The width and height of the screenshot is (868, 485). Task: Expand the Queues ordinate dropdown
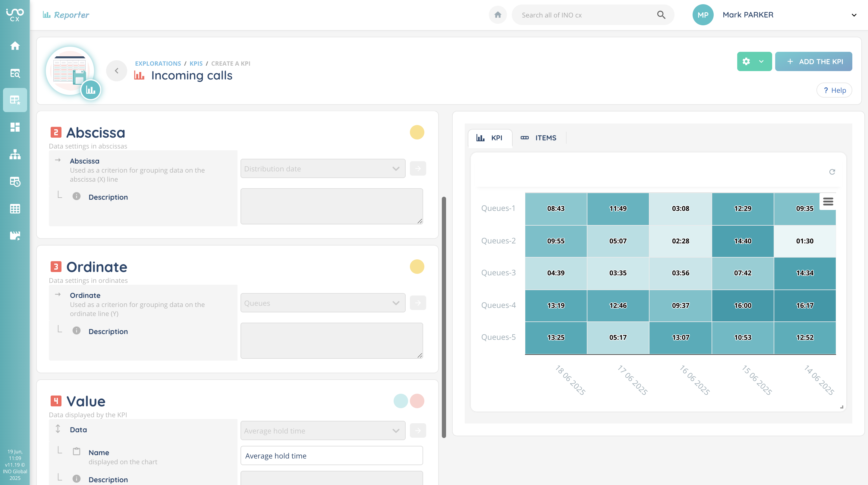[322, 303]
